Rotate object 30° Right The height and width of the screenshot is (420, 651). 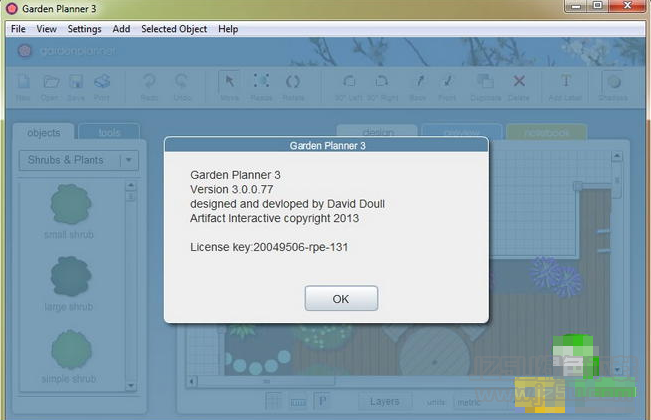382,81
